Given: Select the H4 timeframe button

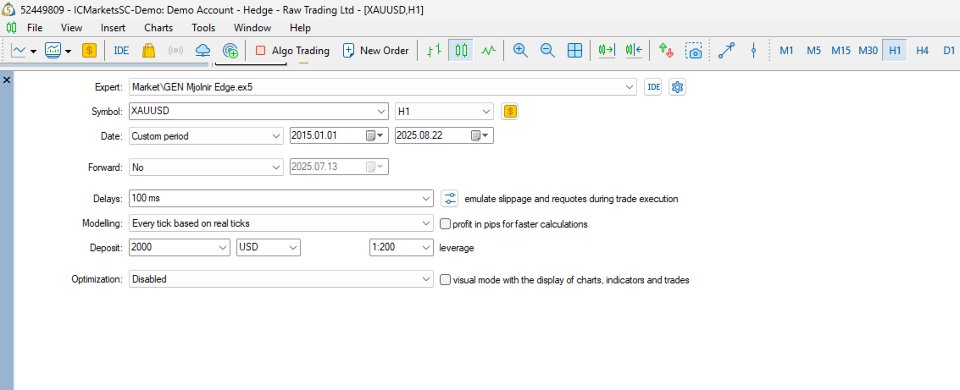Looking at the screenshot, I should pos(922,51).
